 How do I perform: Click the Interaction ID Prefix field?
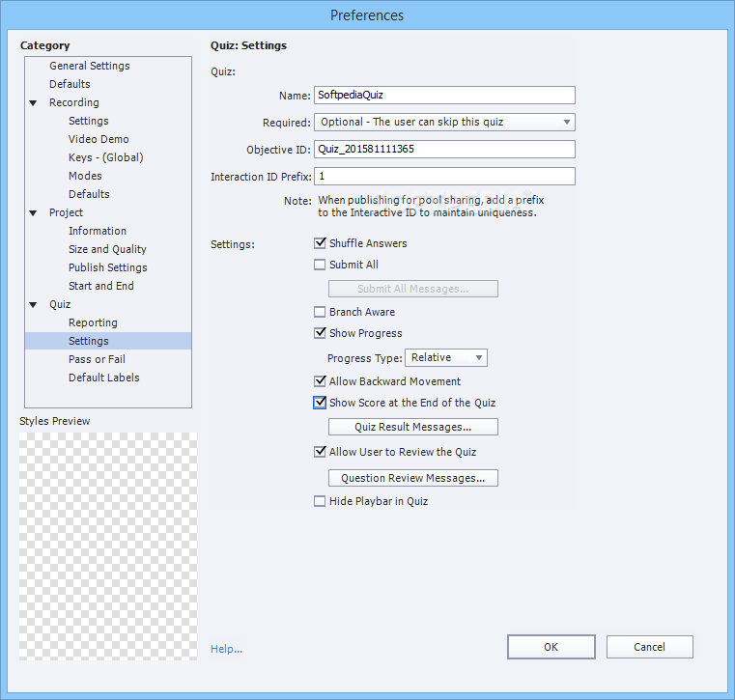pyautogui.click(x=444, y=177)
